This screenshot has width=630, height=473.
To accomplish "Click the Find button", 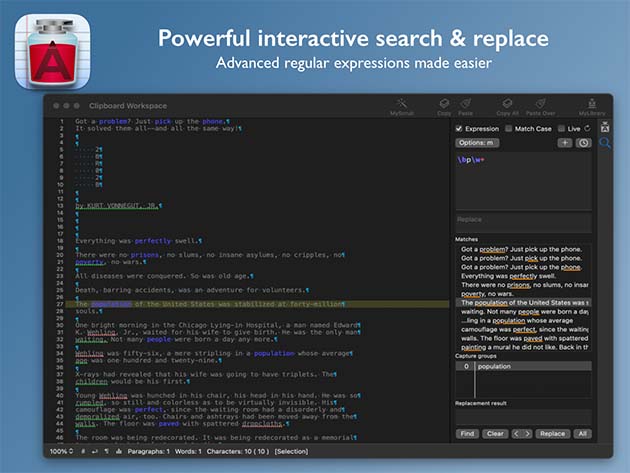I will (467, 433).
